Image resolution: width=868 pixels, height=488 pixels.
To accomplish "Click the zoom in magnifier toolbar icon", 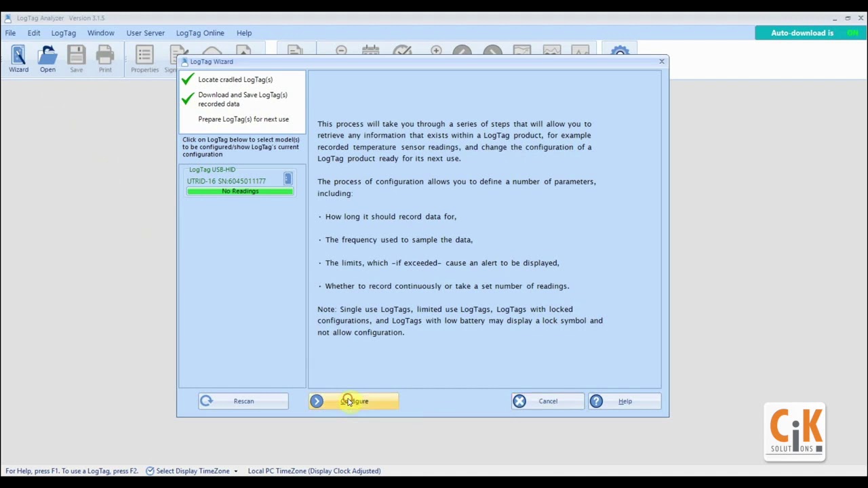I will tap(436, 51).
